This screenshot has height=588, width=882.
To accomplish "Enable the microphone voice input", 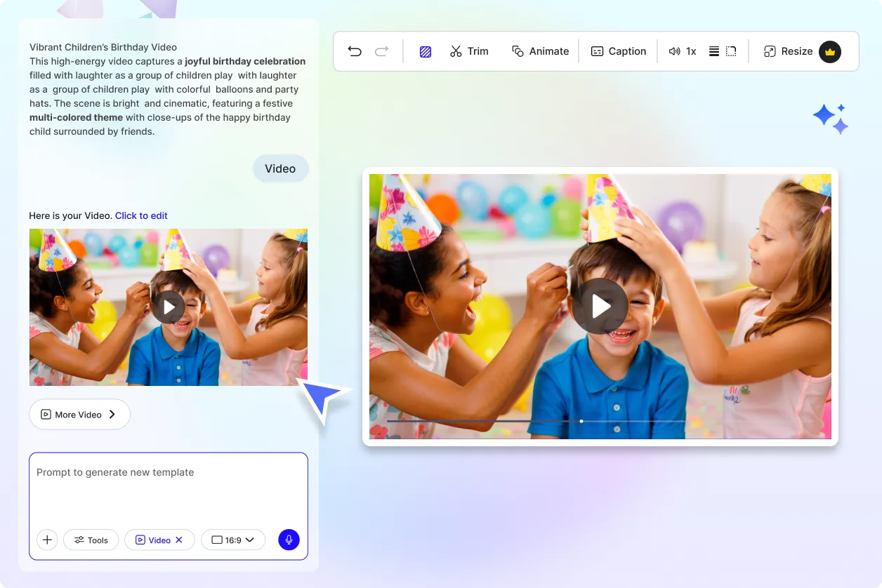I will [x=289, y=540].
